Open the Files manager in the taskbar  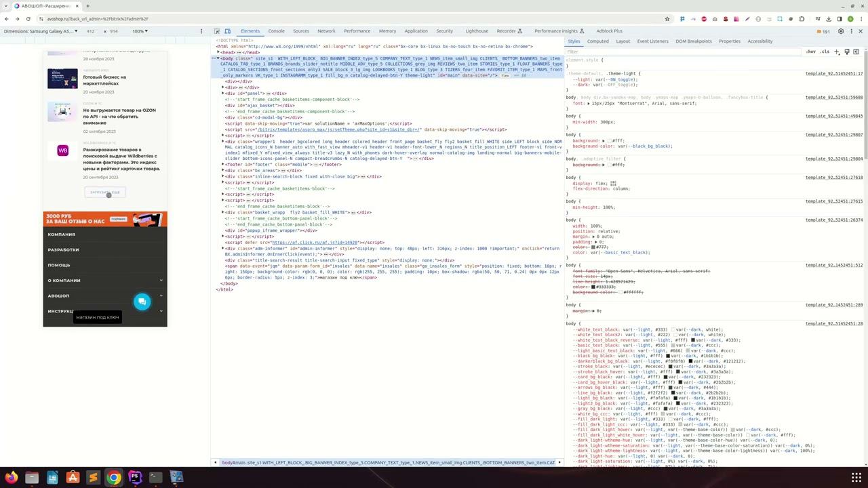tap(32, 477)
